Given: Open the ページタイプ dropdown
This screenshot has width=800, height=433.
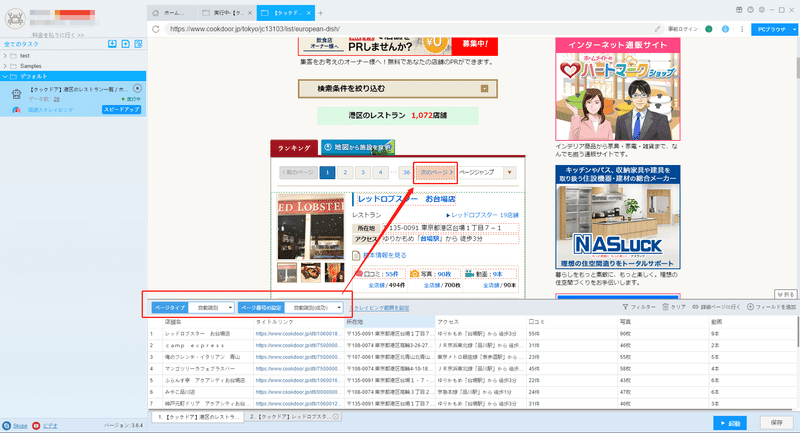Looking at the screenshot, I should (x=211, y=308).
